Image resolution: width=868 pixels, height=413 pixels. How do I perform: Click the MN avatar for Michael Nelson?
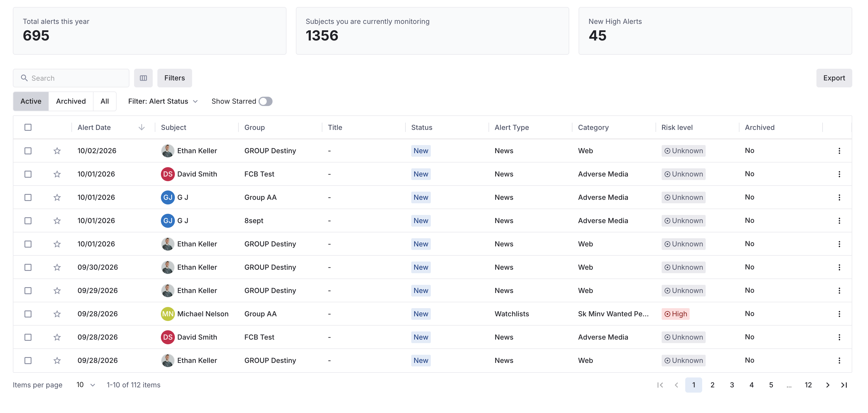click(168, 314)
